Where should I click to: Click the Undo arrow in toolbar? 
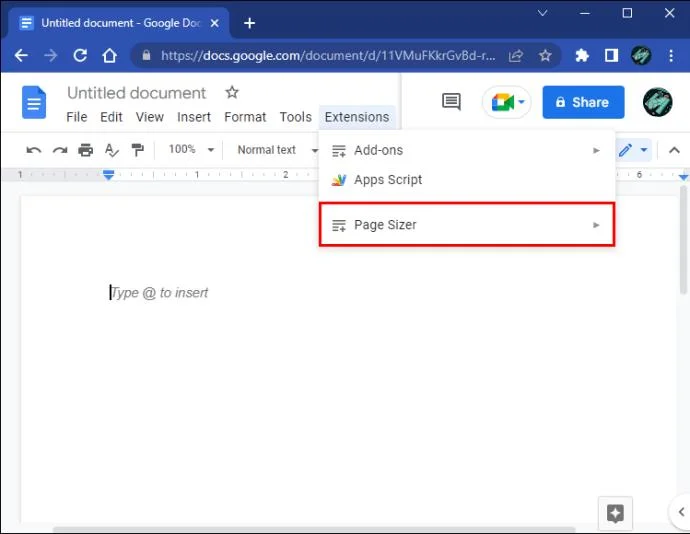pos(34,150)
